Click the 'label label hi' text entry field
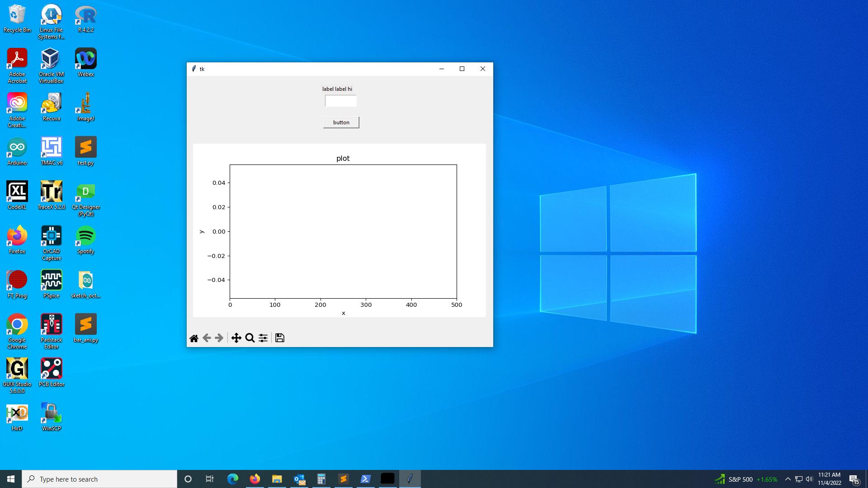868x488 pixels. pyautogui.click(x=340, y=100)
